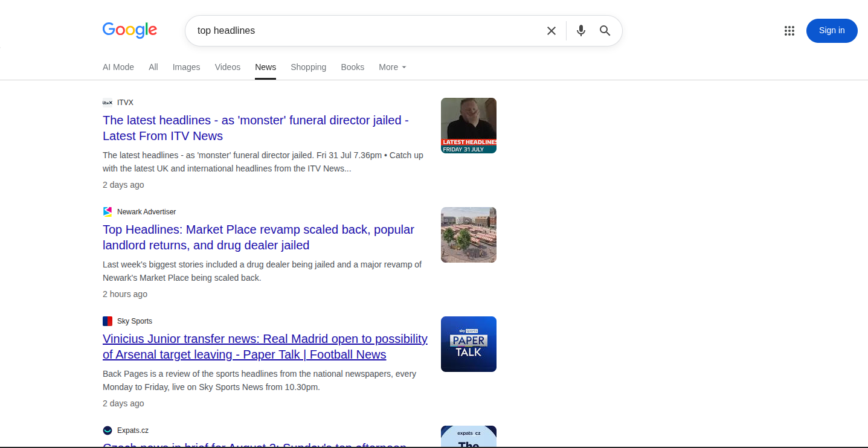This screenshot has width=868, height=448.
Task: Click the Sky Sports favicon
Action: [108, 321]
